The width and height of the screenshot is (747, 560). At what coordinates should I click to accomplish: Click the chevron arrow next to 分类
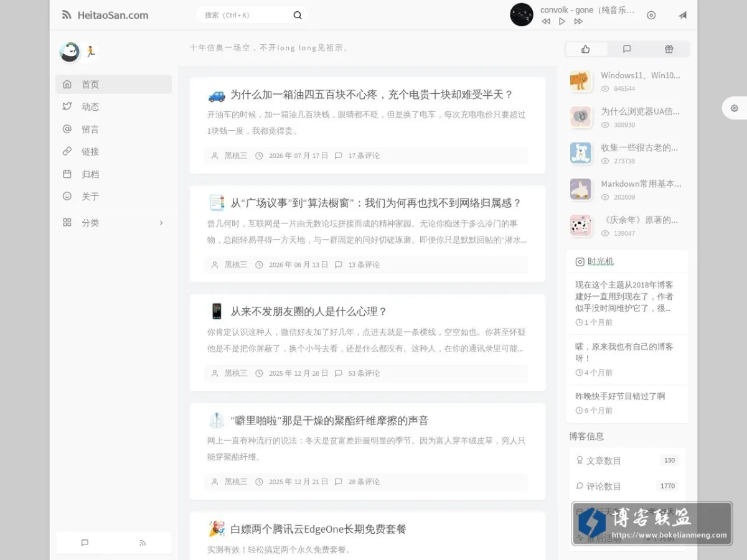tap(161, 222)
